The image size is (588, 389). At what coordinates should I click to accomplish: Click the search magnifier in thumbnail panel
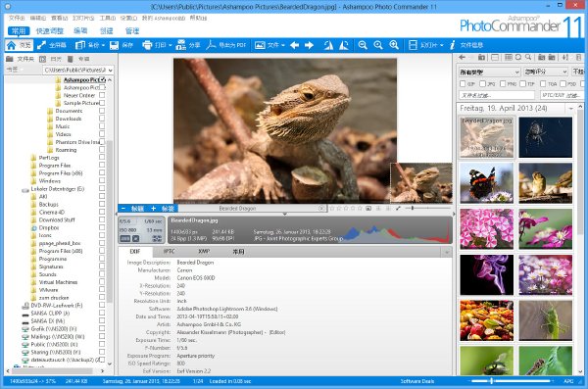click(528, 57)
